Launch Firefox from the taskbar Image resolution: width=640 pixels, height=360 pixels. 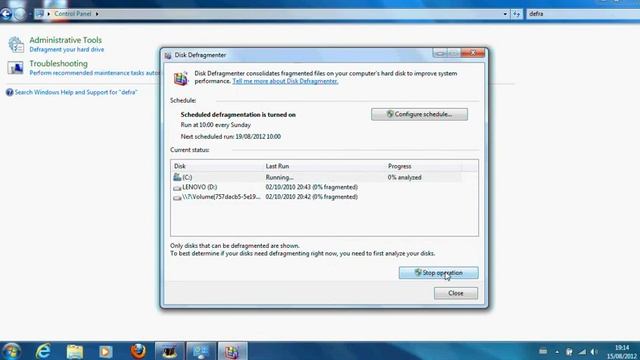pos(138,351)
